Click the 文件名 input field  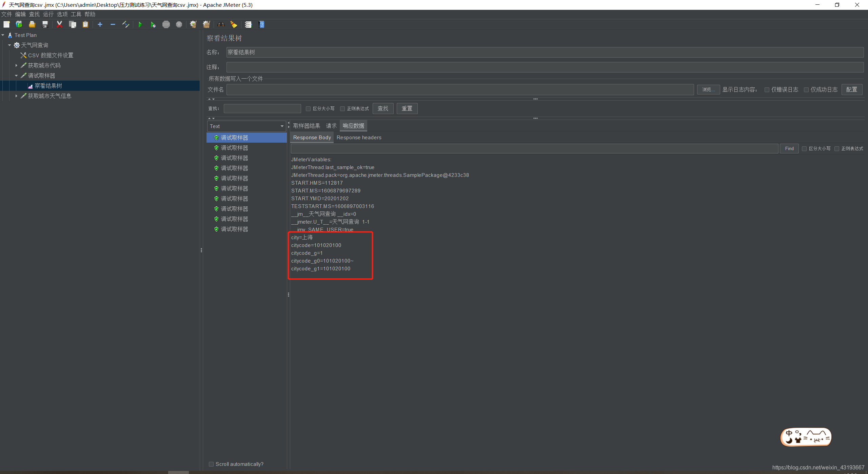[460, 90]
